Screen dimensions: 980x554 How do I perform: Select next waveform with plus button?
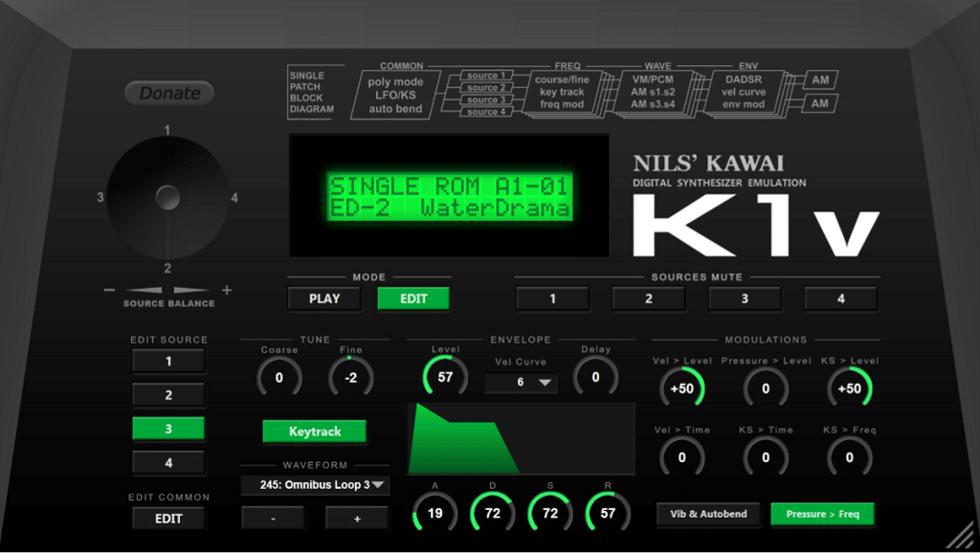click(x=357, y=519)
